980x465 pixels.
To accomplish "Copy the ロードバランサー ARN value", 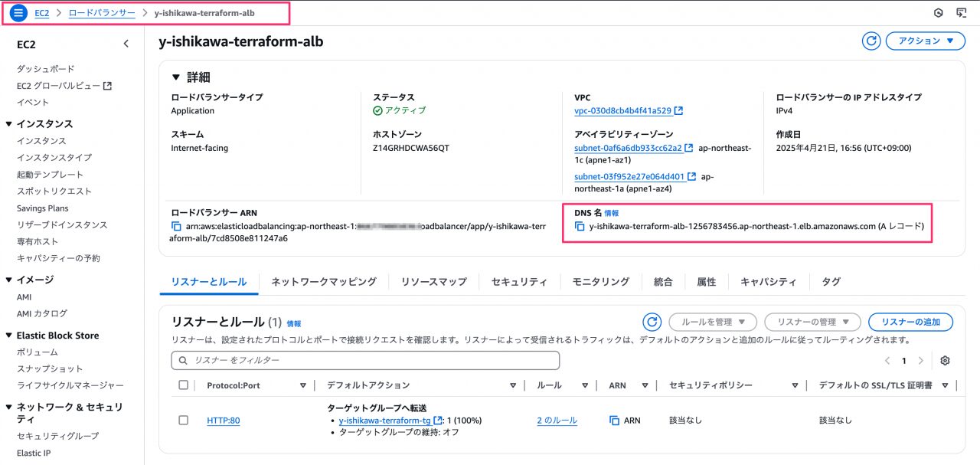I will [176, 227].
